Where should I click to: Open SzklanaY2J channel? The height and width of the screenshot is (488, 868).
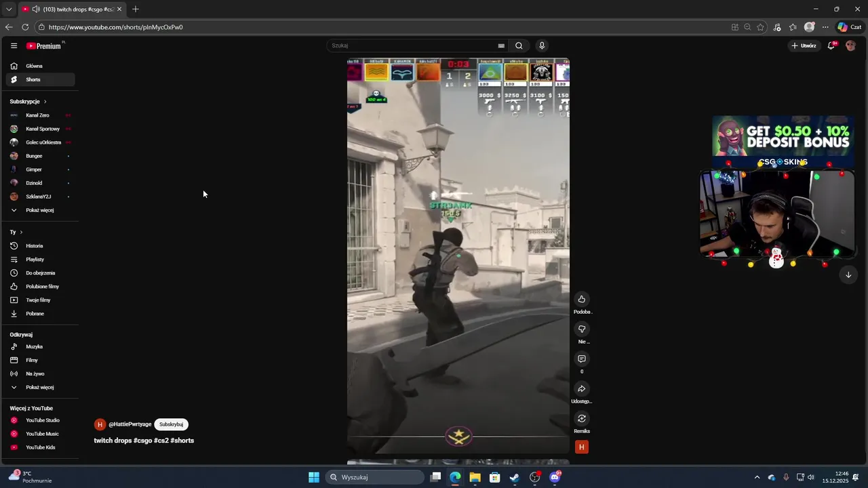click(x=41, y=197)
